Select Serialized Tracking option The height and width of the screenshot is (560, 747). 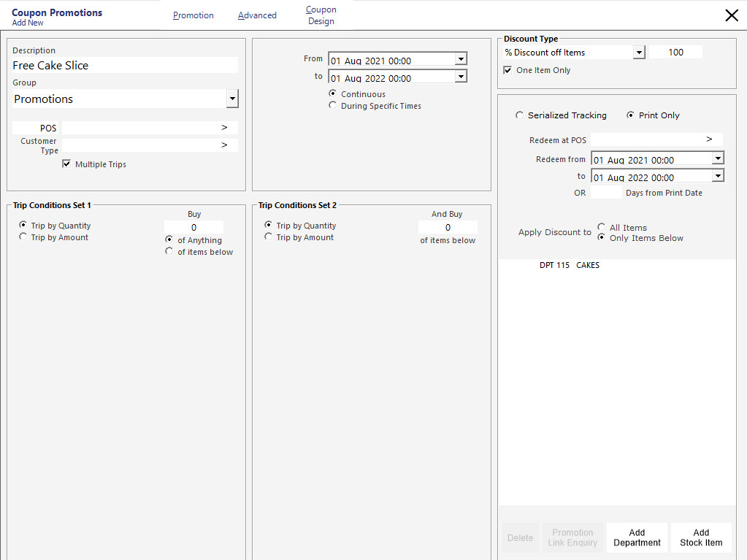[519, 115]
